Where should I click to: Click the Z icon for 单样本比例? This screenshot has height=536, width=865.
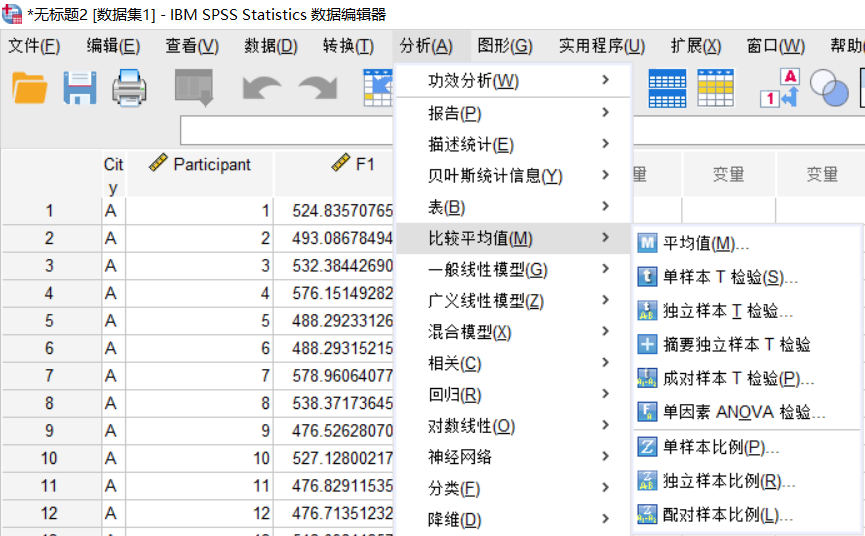click(x=647, y=447)
